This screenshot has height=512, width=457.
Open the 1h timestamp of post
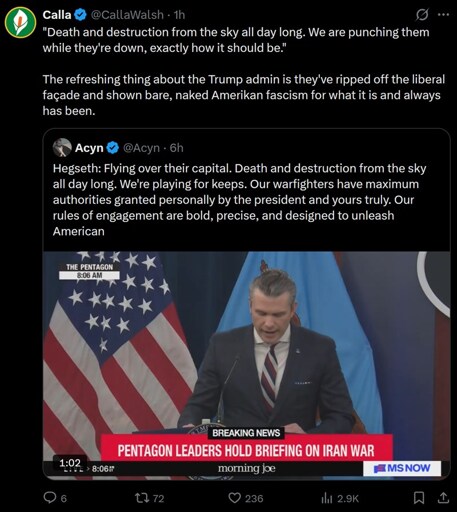coord(179,15)
